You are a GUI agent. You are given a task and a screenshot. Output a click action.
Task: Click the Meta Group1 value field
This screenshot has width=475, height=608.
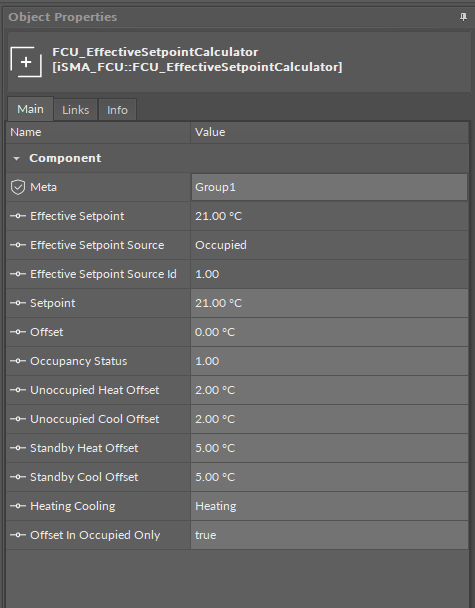329,187
